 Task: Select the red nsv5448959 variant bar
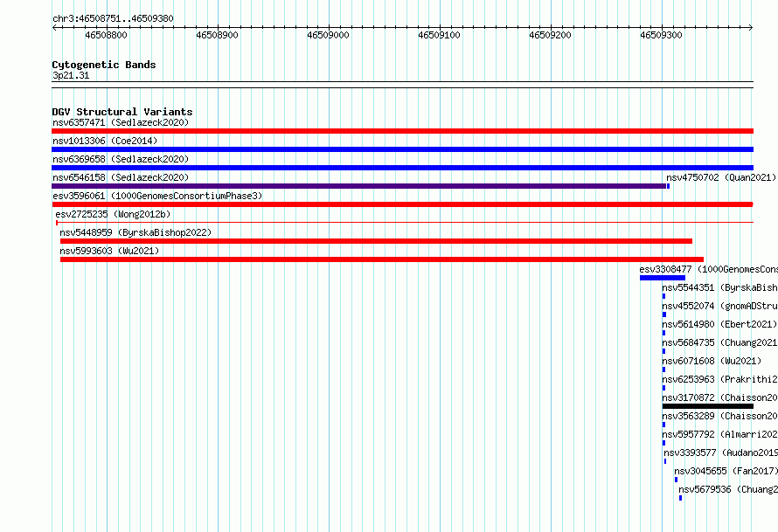376,241
